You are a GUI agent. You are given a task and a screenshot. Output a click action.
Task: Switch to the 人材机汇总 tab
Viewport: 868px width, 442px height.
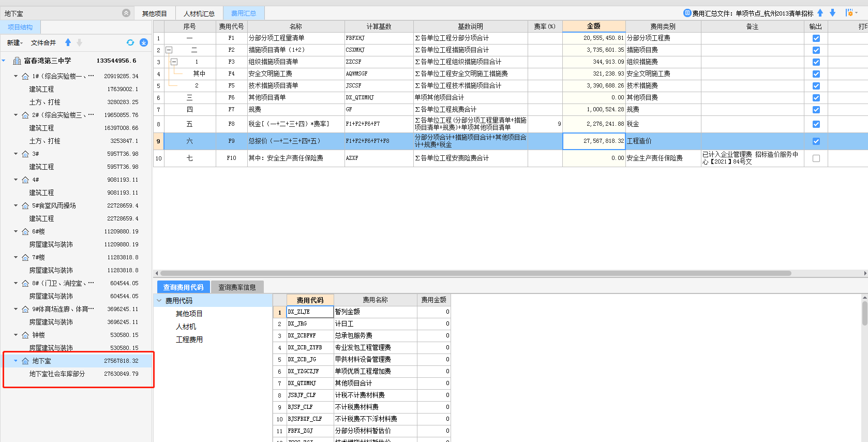point(199,13)
